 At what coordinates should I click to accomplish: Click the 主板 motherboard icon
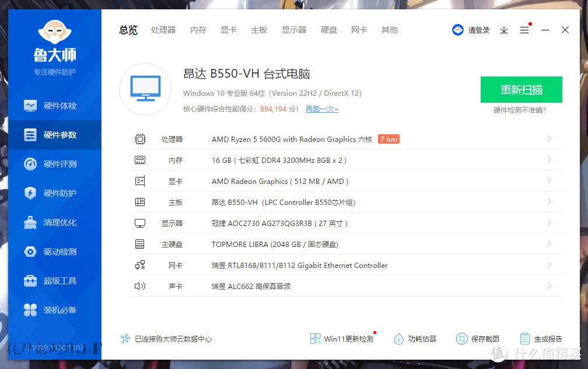click(x=140, y=203)
